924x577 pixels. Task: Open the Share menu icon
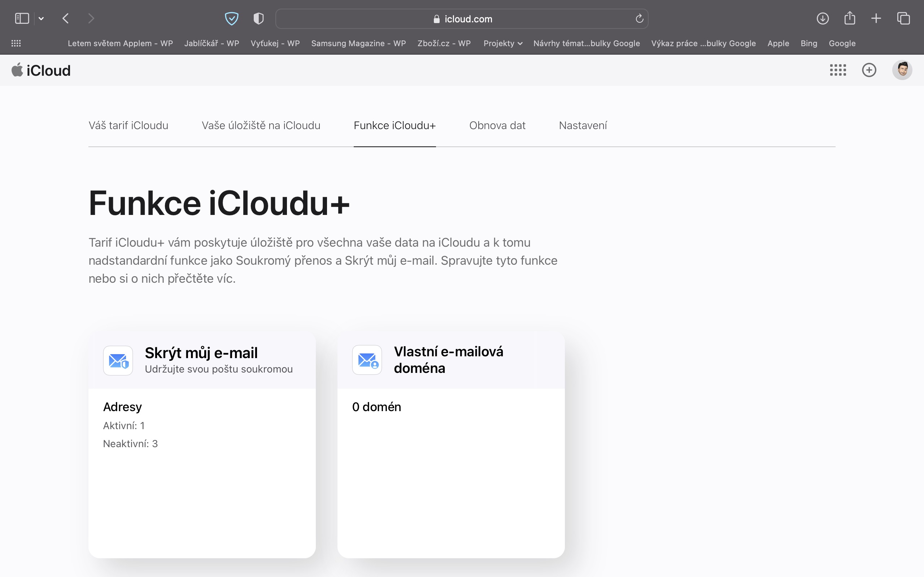pos(850,18)
